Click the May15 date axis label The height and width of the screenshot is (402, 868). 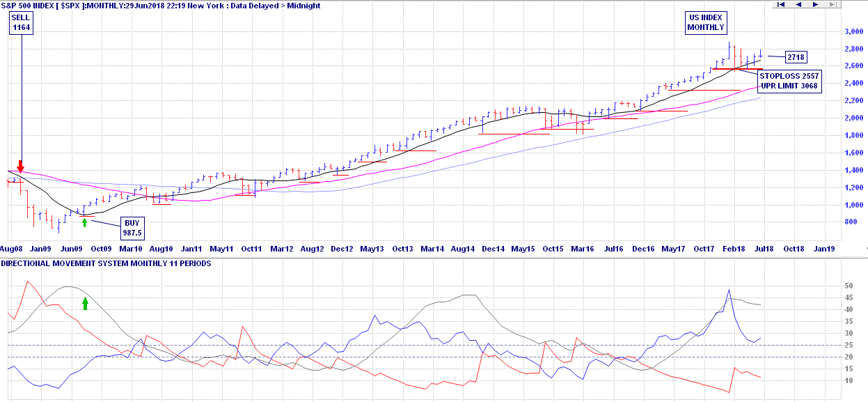523,249
